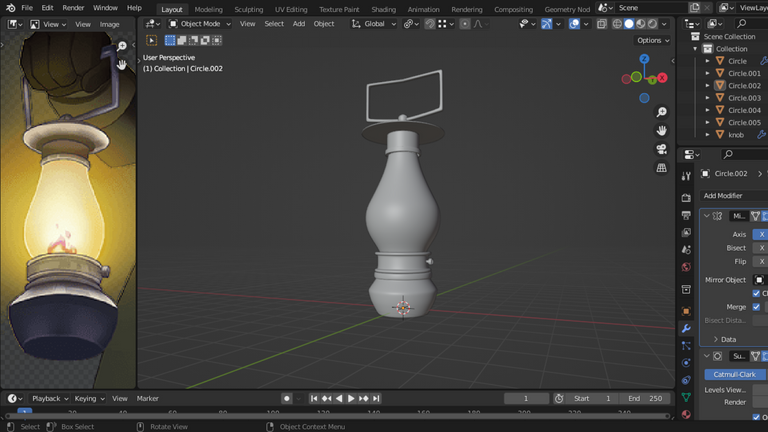Click image editor pan hand icon

pos(121,64)
